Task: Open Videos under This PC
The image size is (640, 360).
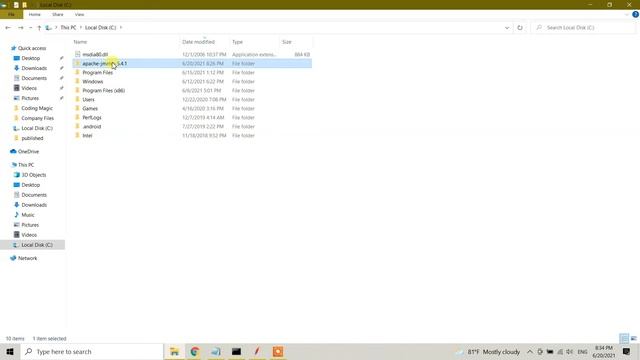Action: click(29, 235)
